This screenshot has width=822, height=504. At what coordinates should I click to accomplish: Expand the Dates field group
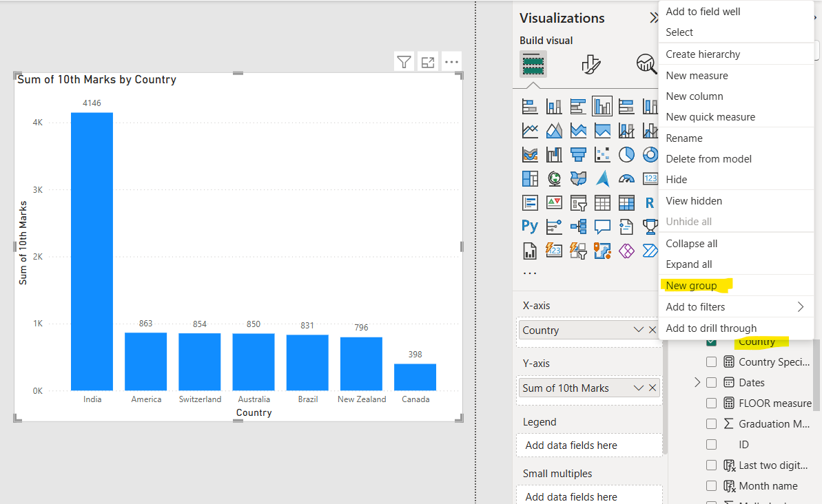(x=697, y=382)
